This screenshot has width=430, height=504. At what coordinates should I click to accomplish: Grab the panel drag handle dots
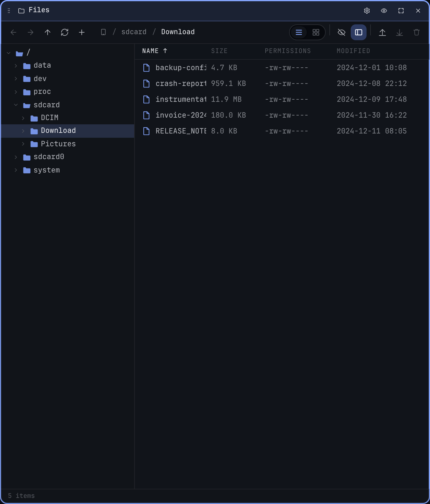(x=9, y=11)
